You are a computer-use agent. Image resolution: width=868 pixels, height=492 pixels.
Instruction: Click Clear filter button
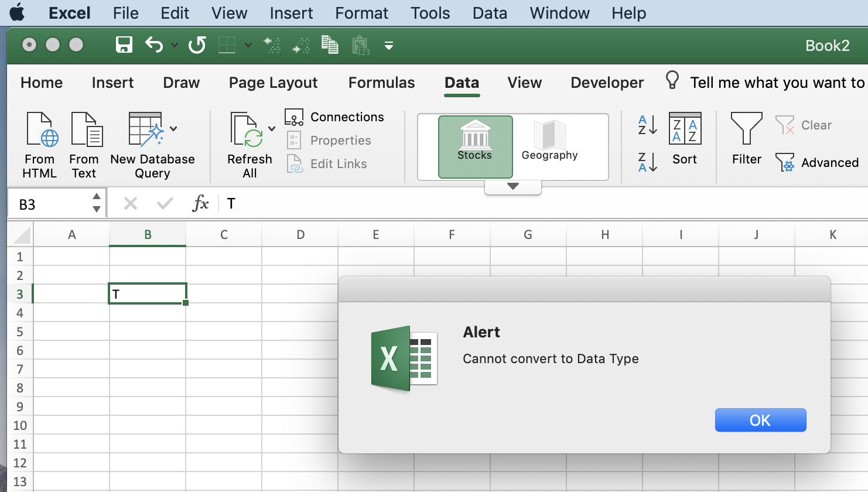click(x=803, y=125)
